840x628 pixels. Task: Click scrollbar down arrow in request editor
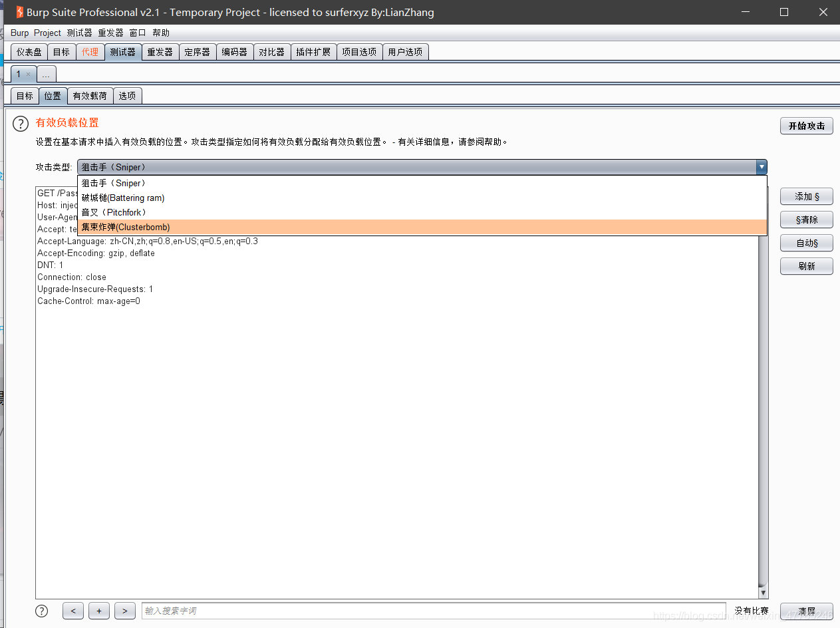[763, 593]
